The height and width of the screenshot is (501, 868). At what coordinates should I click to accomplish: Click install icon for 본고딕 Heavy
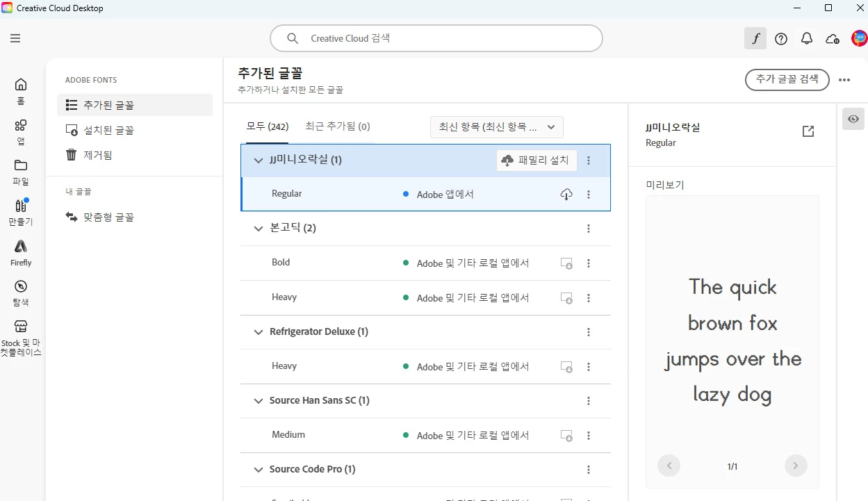click(566, 298)
